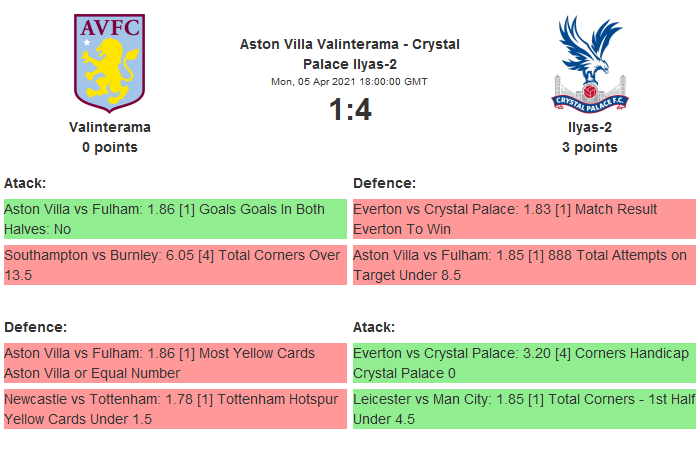This screenshot has width=700, height=460.
Task: Click the lower right Atack header
Action: (x=374, y=327)
